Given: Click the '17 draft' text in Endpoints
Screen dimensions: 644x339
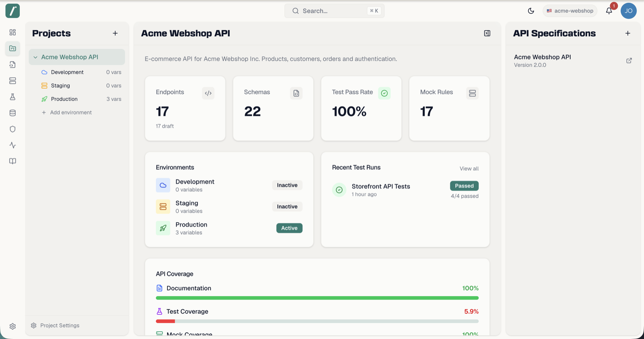Looking at the screenshot, I should point(165,126).
